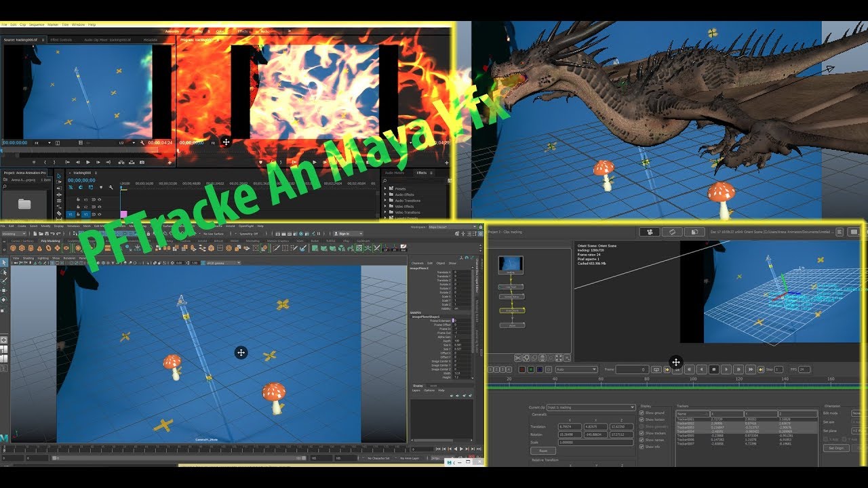868x488 pixels.
Task: Click the camera icon button in PFTrack top bar
Action: (x=650, y=232)
